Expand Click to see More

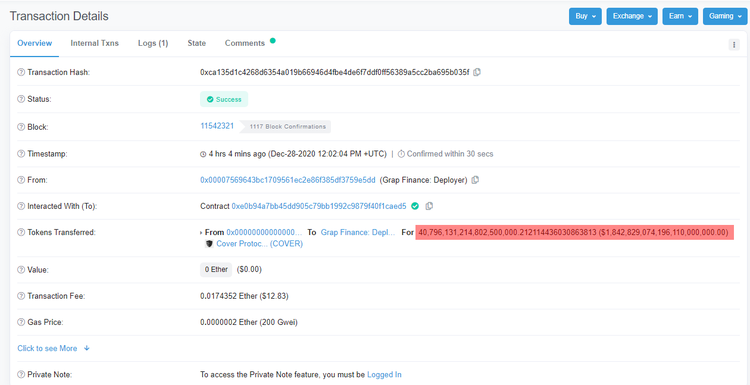click(x=54, y=348)
